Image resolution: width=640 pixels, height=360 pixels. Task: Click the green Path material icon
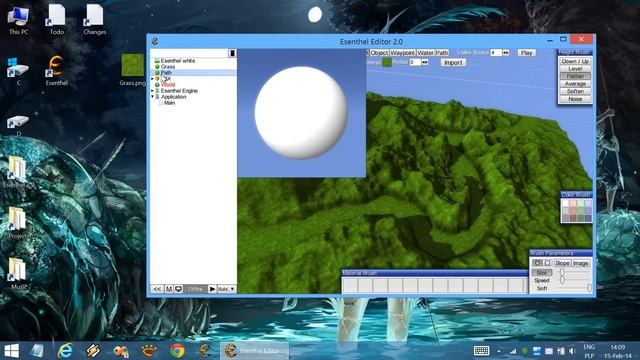click(x=157, y=73)
